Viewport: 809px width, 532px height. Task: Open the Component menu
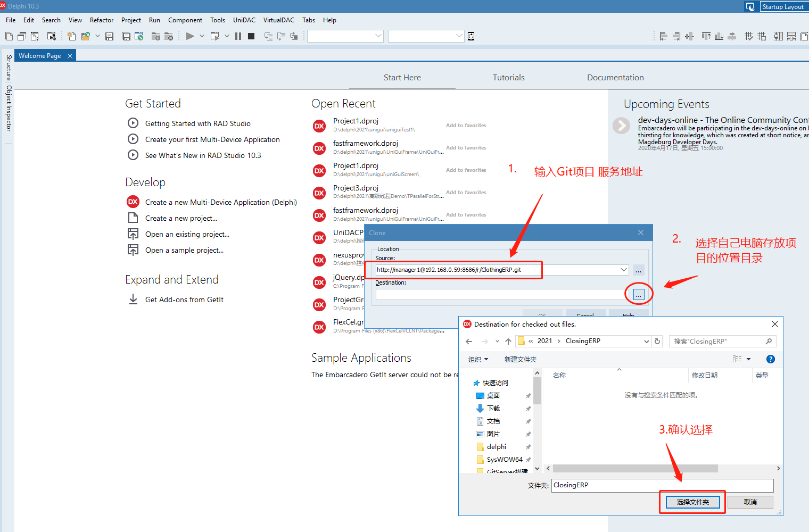coord(185,20)
